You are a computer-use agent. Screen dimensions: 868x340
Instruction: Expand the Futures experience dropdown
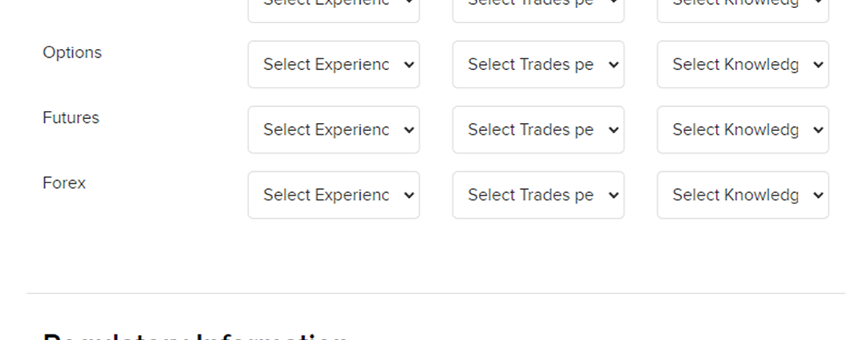(333, 129)
